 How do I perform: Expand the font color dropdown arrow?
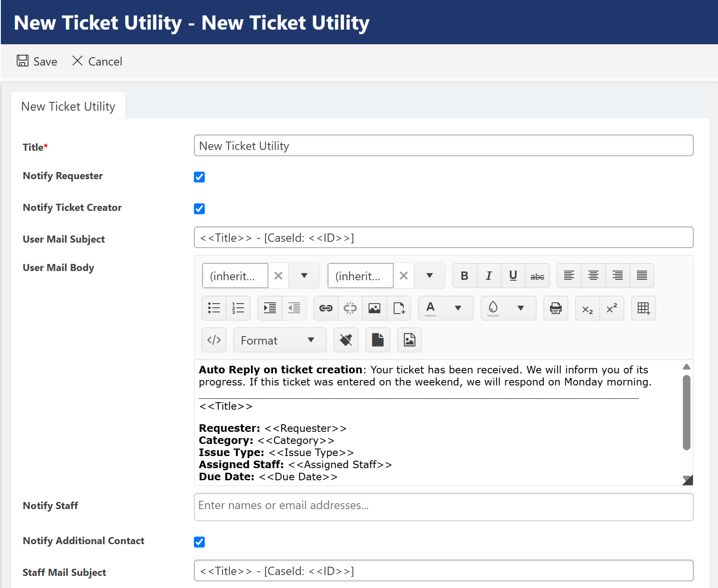458,308
